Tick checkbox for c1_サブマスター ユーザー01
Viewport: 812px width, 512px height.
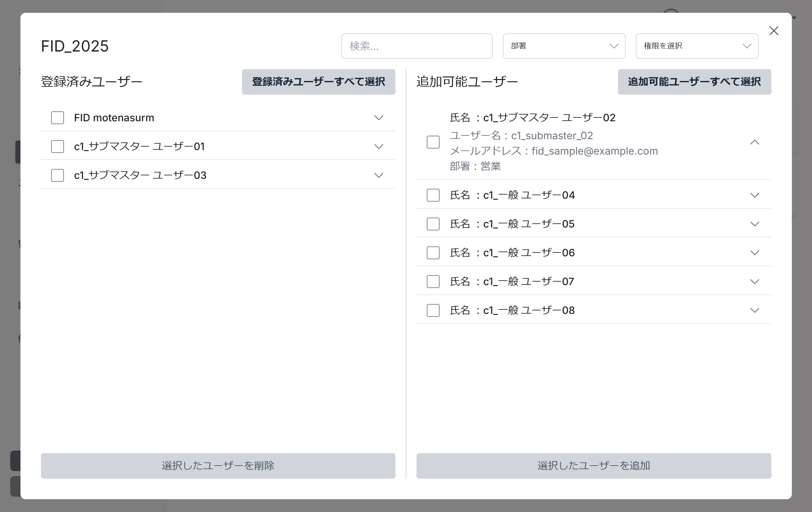57,147
